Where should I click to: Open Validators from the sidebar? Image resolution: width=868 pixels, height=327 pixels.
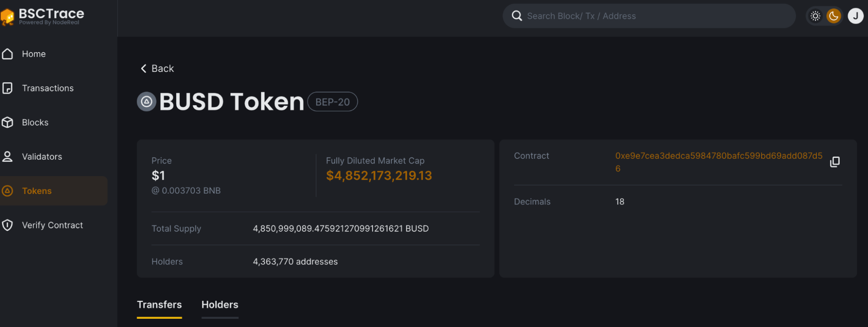(42, 157)
